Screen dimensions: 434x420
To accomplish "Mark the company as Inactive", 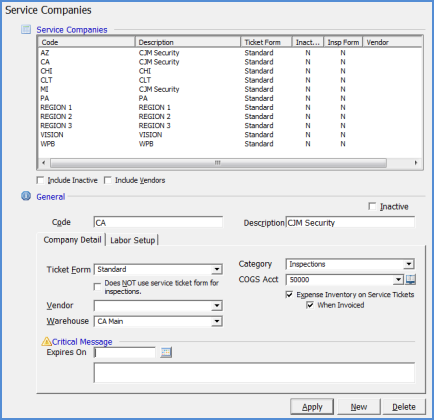I will 372,206.
